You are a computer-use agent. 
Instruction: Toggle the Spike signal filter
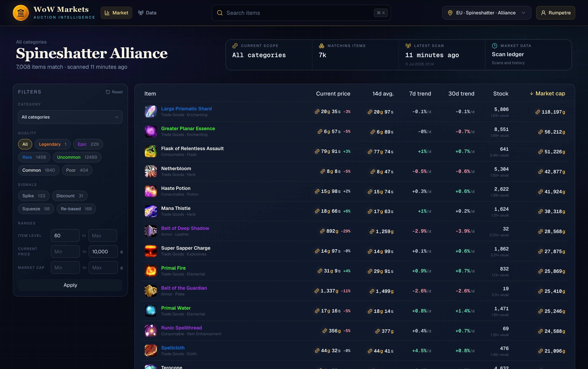click(x=34, y=196)
